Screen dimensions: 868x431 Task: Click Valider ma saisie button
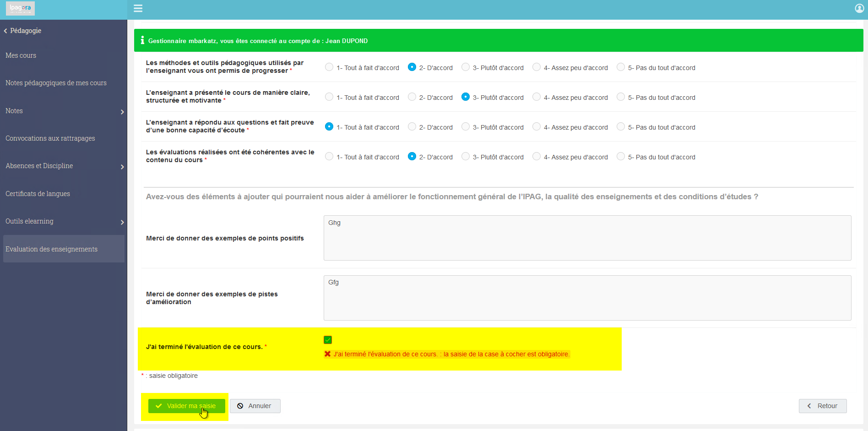click(186, 406)
